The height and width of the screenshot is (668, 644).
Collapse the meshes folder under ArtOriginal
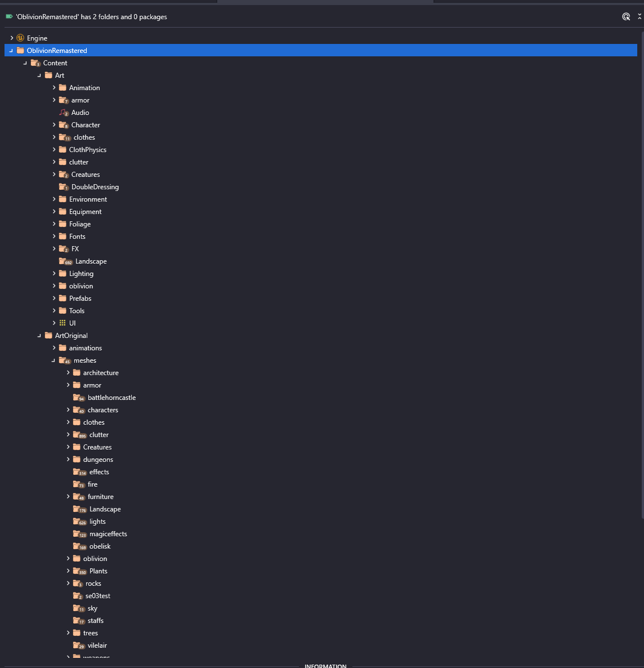tap(53, 360)
